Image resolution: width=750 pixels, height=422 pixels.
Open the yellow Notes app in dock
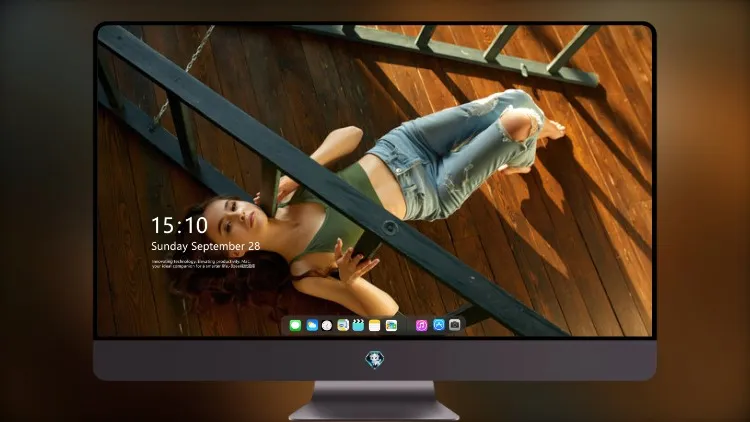(x=375, y=325)
